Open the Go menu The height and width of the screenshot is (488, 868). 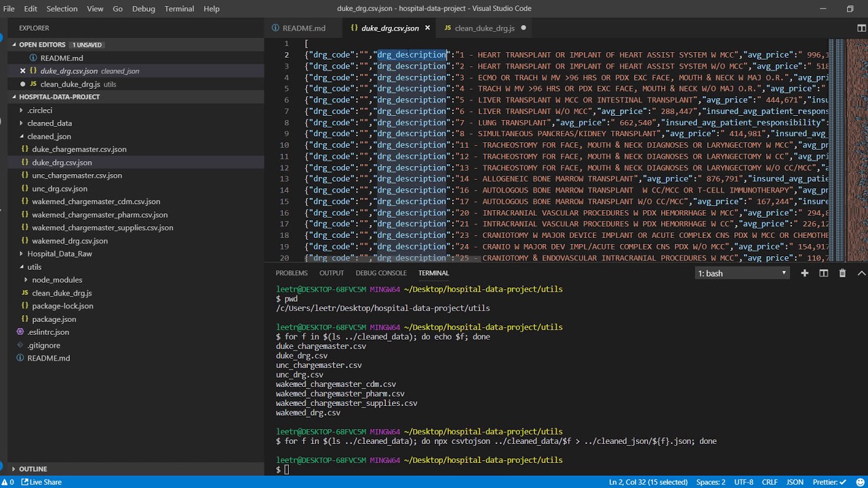118,9
